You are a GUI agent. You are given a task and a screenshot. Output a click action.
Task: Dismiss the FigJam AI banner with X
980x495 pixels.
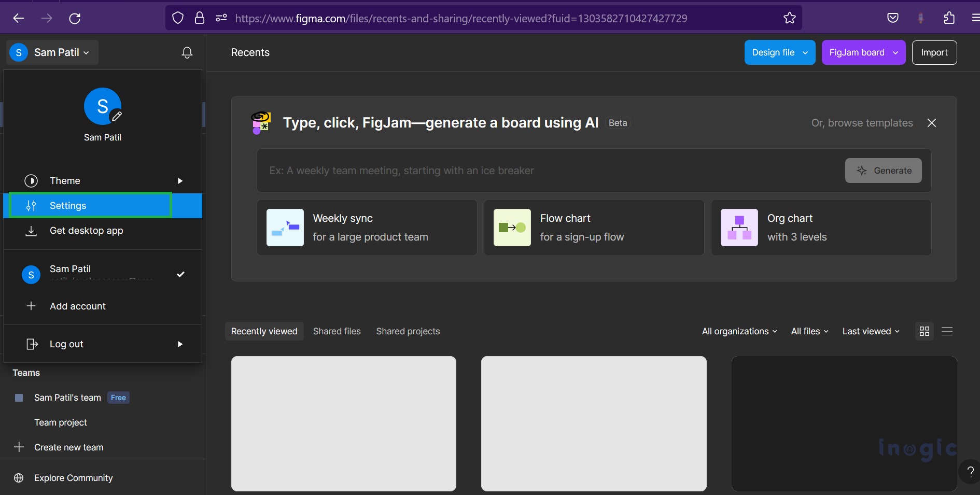tap(932, 123)
